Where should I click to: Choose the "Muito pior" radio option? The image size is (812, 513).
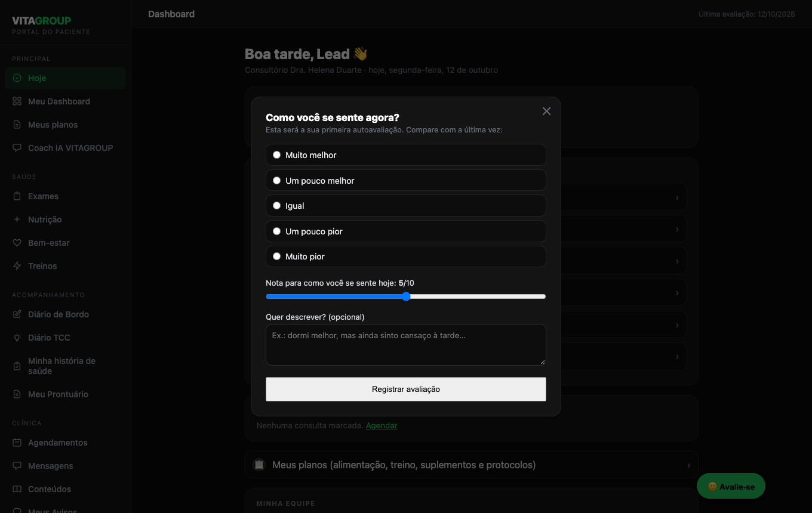point(276,256)
